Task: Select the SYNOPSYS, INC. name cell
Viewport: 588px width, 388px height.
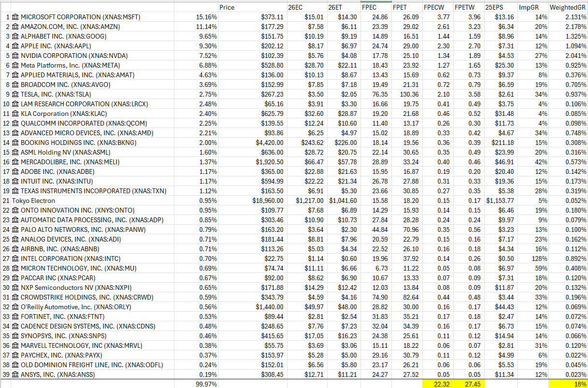Action: [x=92, y=336]
